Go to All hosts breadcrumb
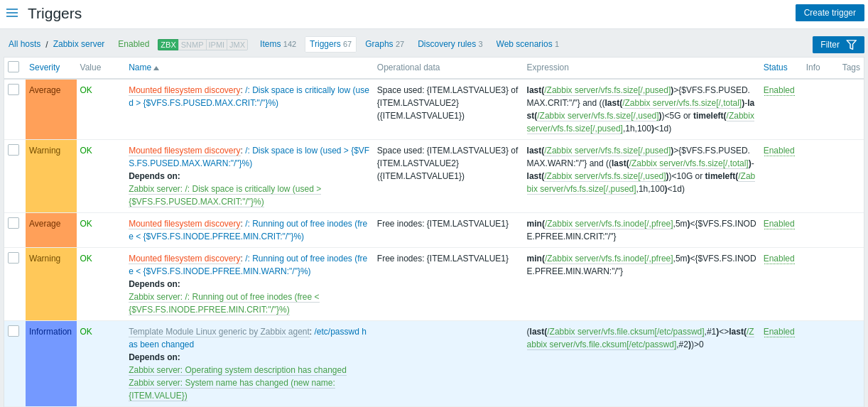 pyautogui.click(x=24, y=44)
